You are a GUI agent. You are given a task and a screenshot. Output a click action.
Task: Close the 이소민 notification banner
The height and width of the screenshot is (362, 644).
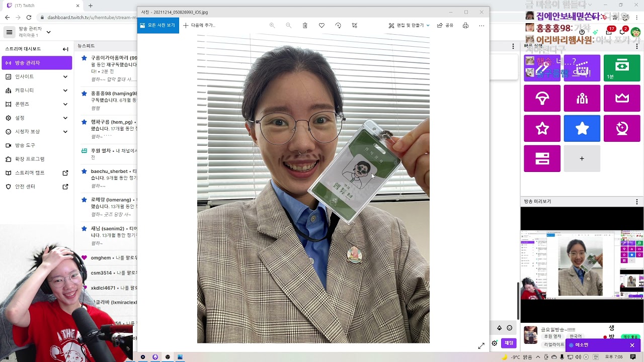(x=632, y=345)
